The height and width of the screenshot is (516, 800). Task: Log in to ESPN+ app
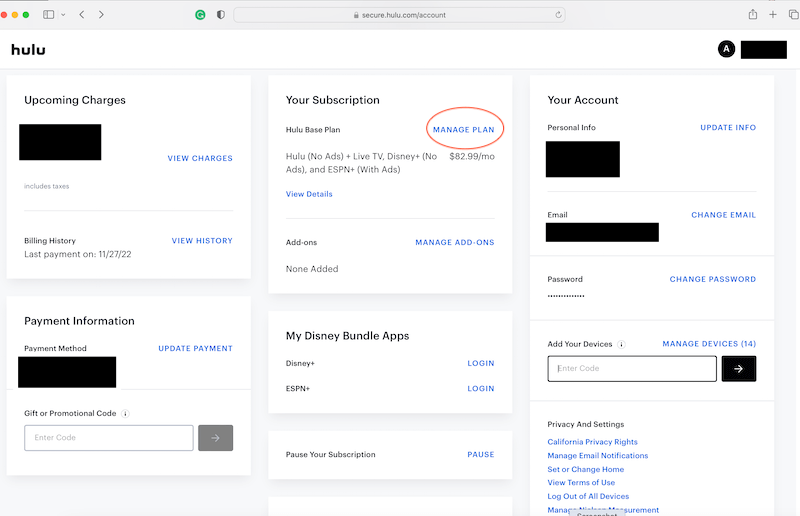(481, 388)
